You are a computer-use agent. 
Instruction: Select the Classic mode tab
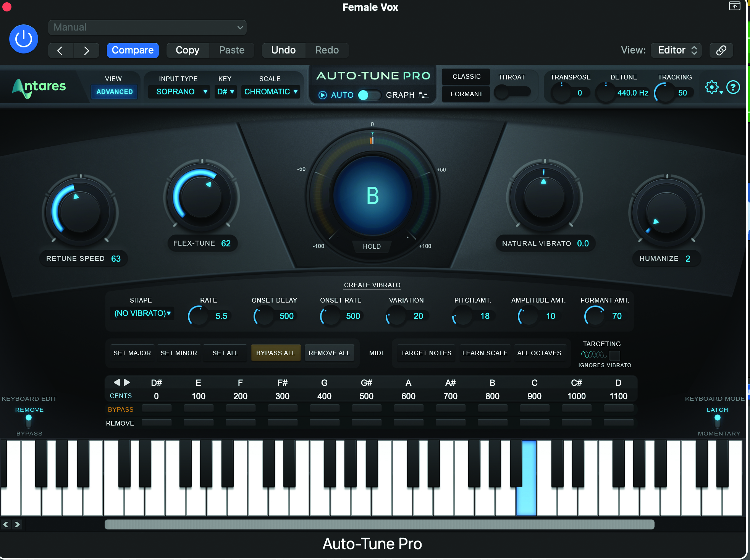click(x=466, y=76)
